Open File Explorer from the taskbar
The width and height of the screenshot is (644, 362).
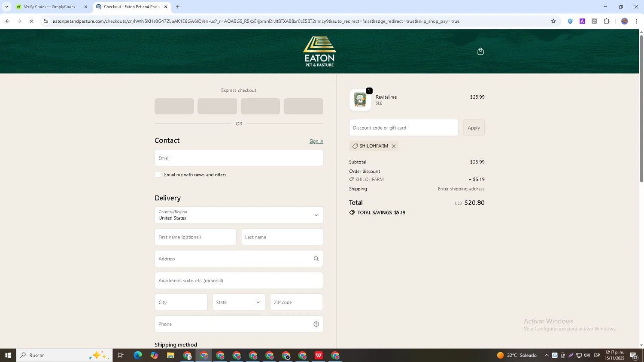(170, 355)
